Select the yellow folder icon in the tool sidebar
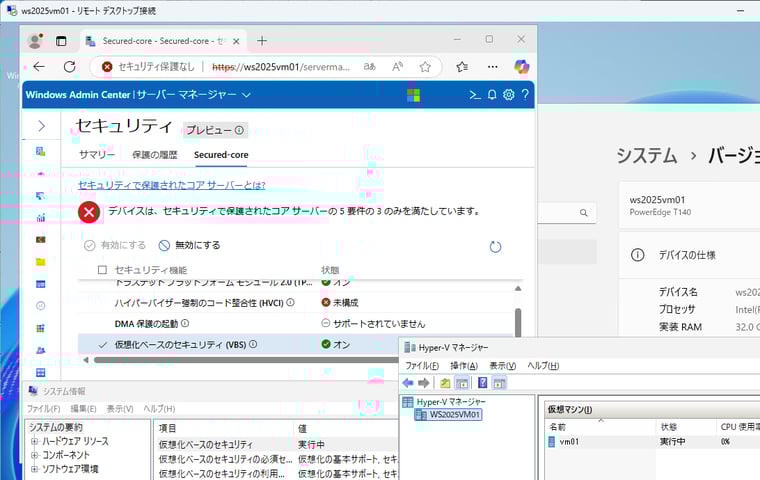The image size is (760, 480). 41,262
